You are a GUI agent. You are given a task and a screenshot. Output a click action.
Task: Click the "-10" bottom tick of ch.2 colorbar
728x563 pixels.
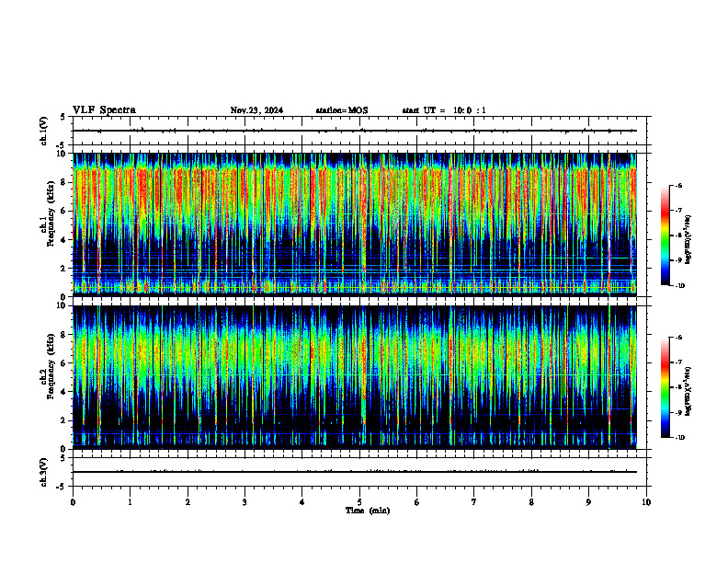[680, 437]
